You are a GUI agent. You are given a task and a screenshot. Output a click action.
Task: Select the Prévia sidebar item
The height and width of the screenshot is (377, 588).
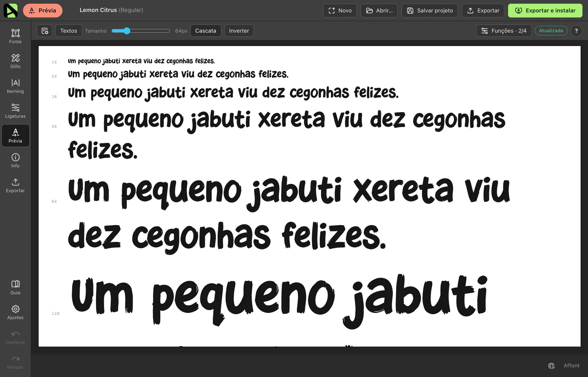(x=15, y=136)
